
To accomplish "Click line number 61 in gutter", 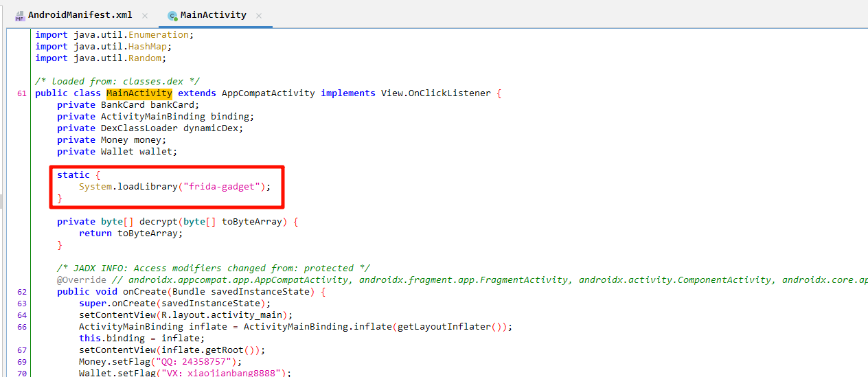I will pyautogui.click(x=21, y=93).
